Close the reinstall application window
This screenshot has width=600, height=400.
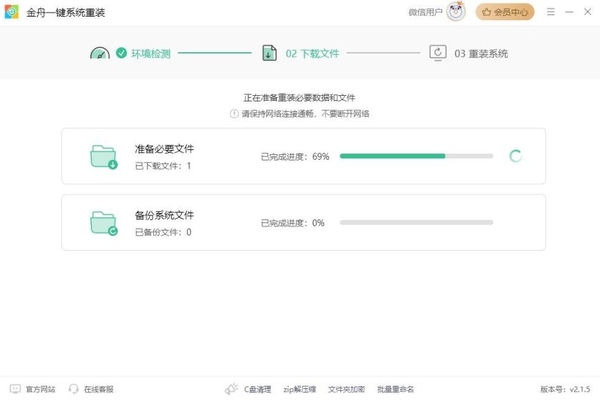point(588,12)
